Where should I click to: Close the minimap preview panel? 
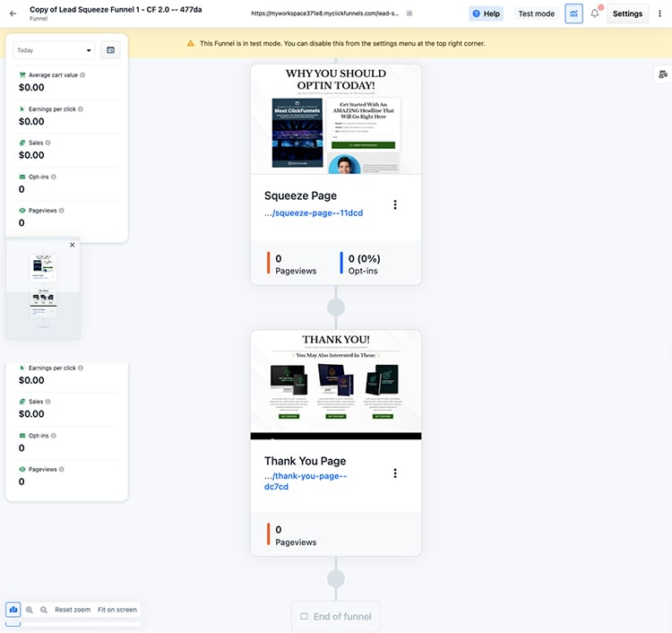tap(73, 245)
